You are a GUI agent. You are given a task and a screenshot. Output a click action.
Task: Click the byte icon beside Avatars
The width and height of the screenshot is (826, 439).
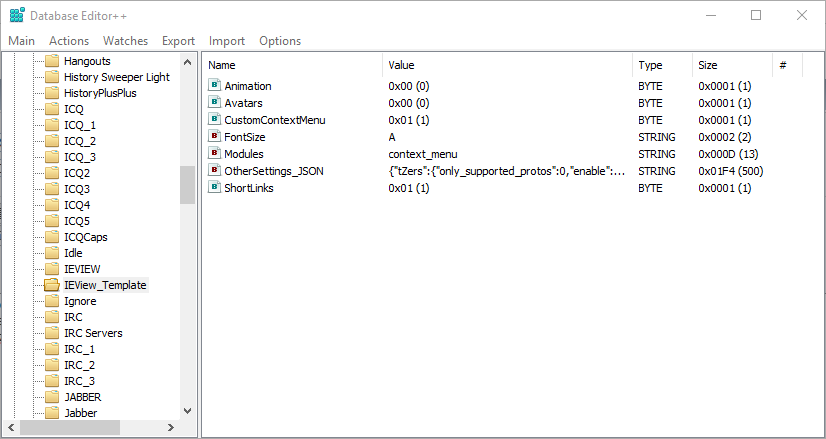[214, 103]
